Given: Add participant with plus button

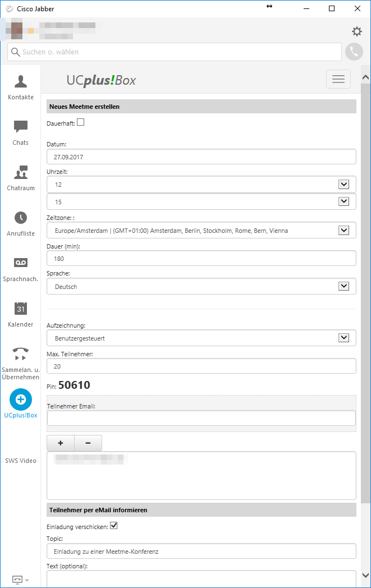Looking at the screenshot, I should tap(61, 443).
